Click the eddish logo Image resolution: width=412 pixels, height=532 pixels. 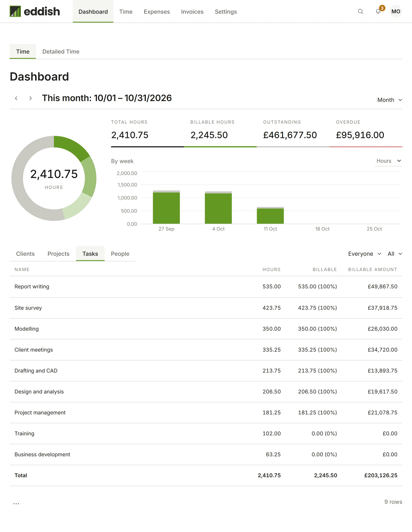[x=35, y=11]
